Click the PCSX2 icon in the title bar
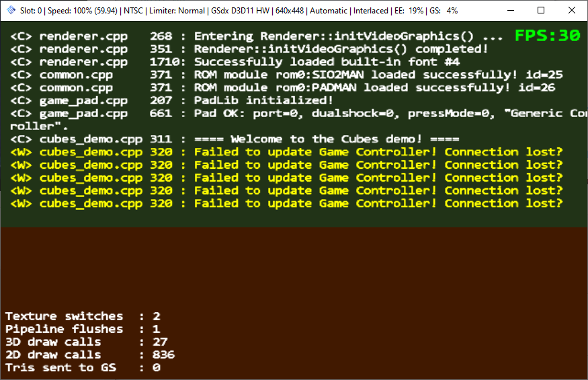Viewport: 588px width, 380px height. (11, 11)
